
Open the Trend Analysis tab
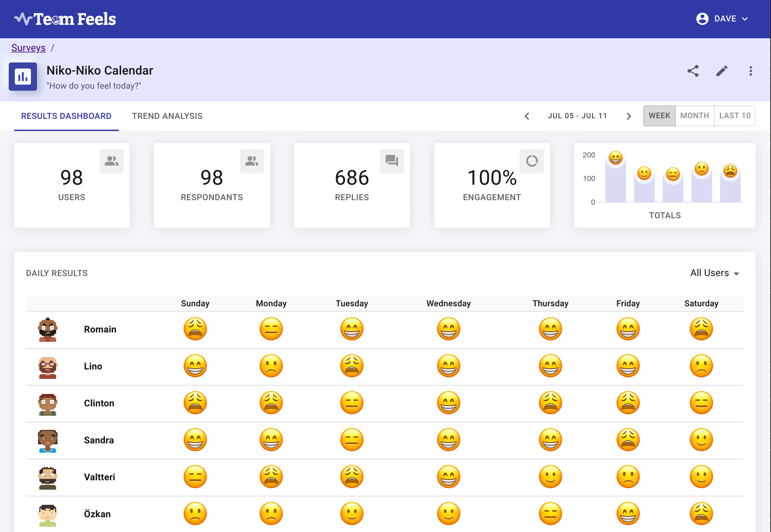tap(167, 116)
